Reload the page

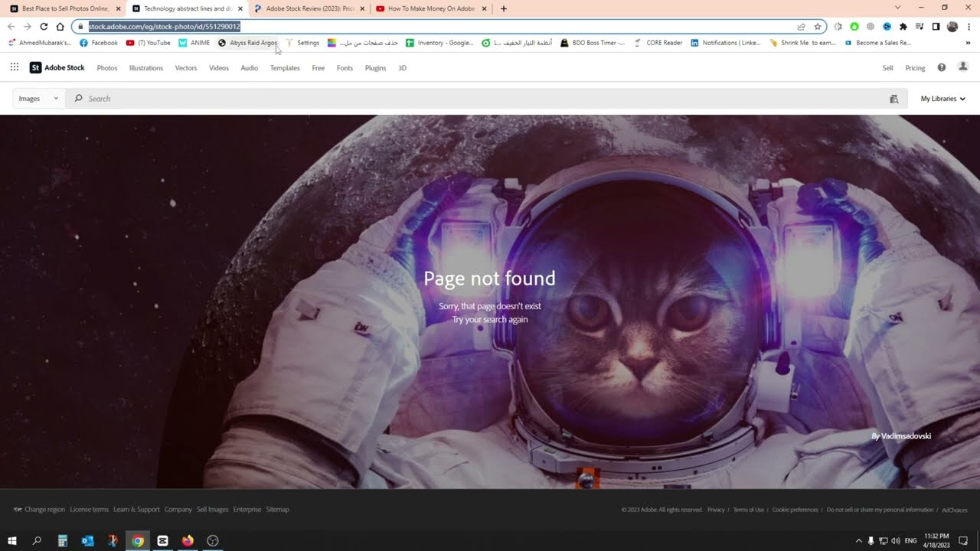point(44,26)
